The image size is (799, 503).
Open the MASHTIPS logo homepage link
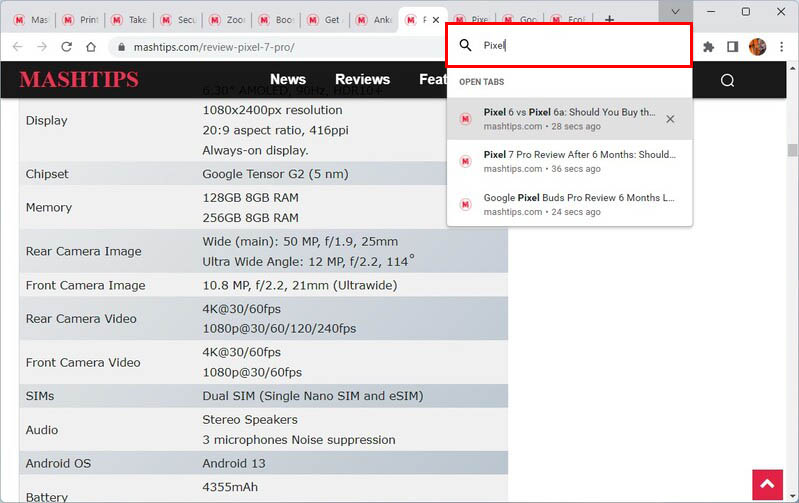[79, 80]
